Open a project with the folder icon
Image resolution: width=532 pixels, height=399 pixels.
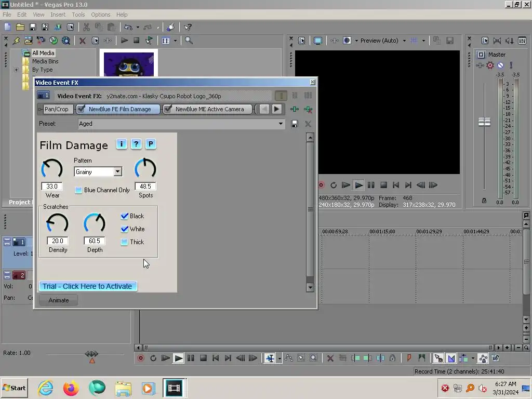click(20, 27)
